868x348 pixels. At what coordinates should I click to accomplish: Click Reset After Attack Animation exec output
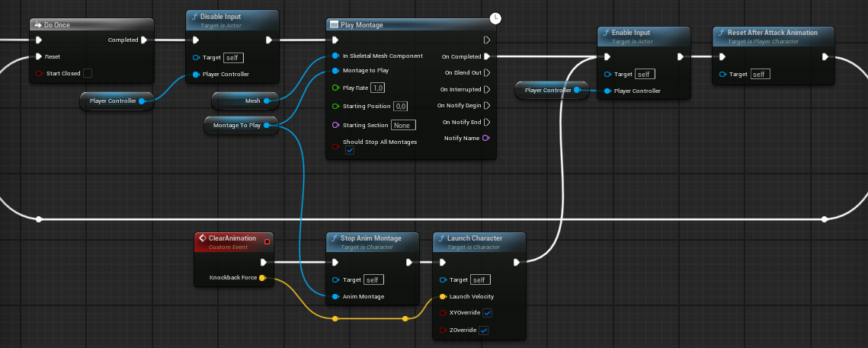825,56
